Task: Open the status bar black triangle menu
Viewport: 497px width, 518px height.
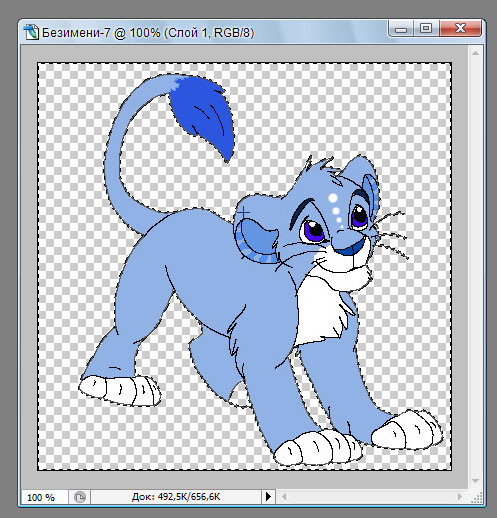Action: click(268, 497)
